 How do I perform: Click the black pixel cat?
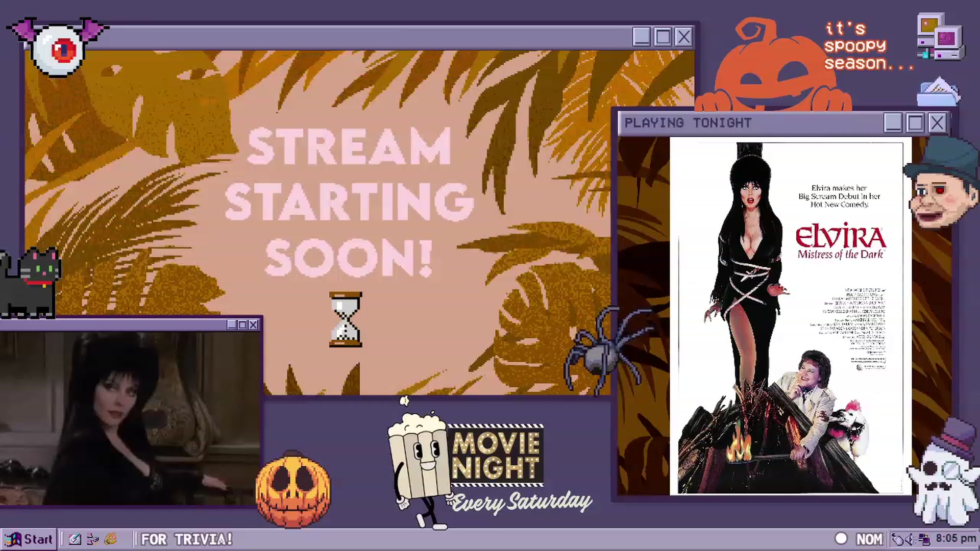(x=31, y=283)
